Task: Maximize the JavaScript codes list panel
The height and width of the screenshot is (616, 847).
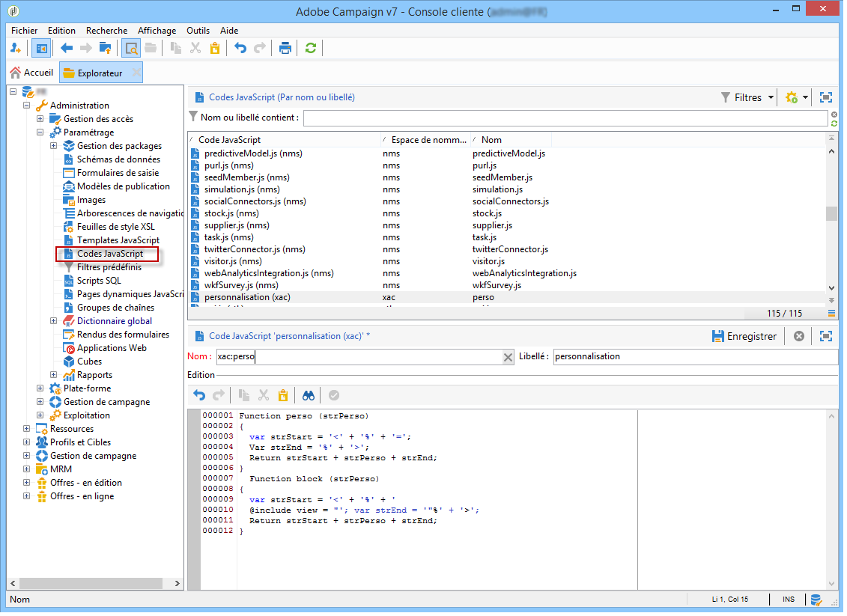Action: click(826, 97)
